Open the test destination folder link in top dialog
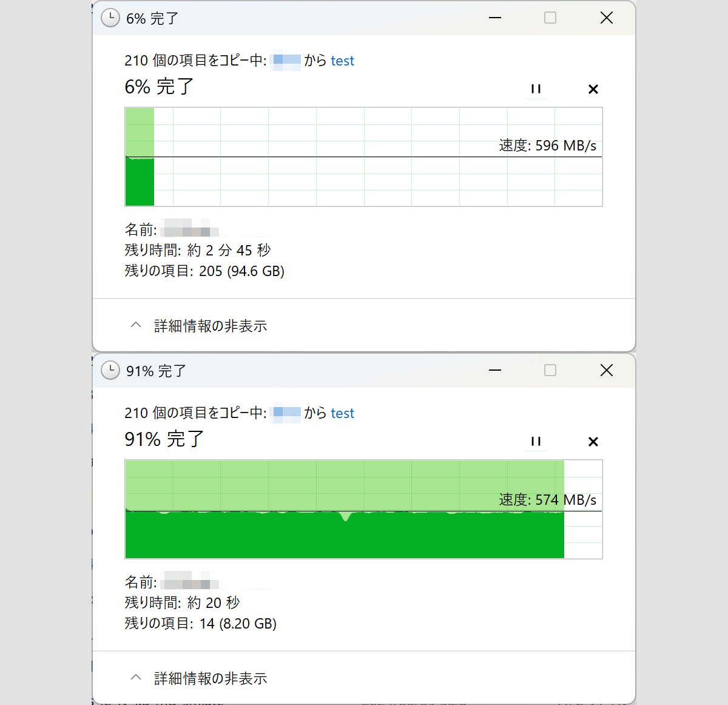This screenshot has height=705, width=728. click(x=342, y=61)
